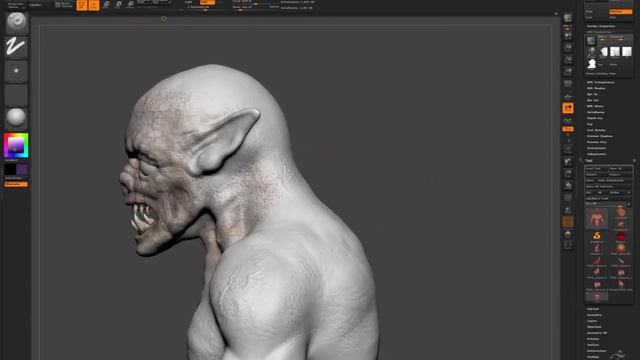This screenshot has height=360, width=640.
Task: Click the Xpose icon on right shelf
Action: pos(568,245)
